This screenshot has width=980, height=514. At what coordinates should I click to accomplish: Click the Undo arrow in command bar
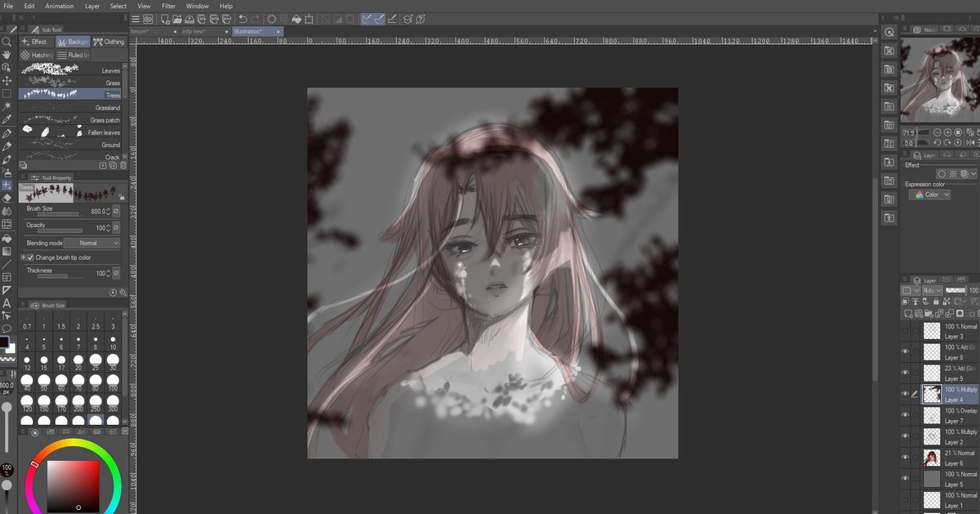pos(243,19)
